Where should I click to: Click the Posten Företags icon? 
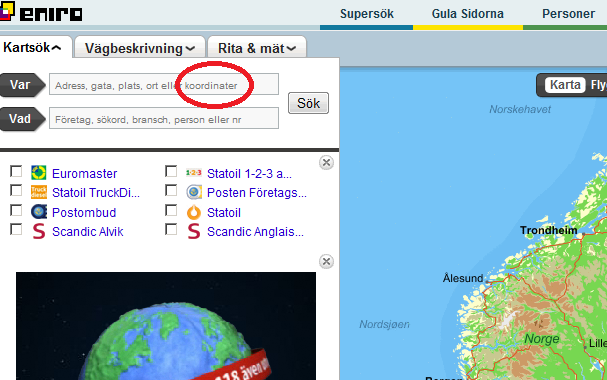click(x=194, y=192)
